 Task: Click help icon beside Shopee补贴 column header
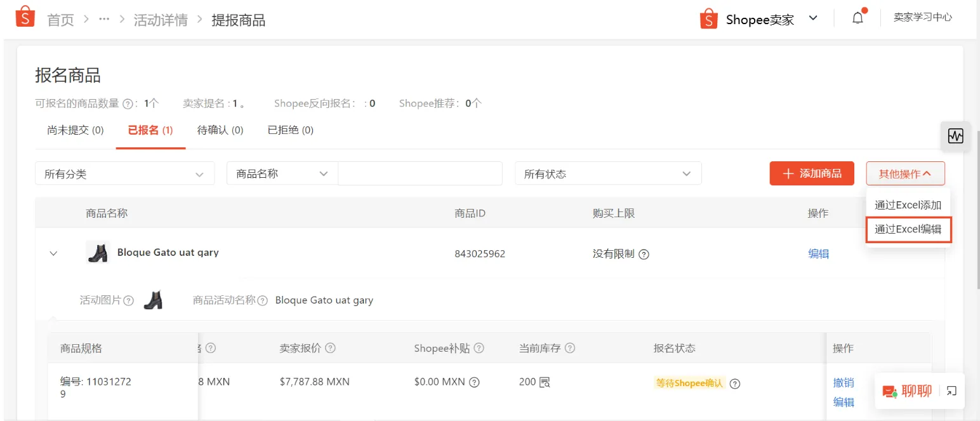pos(479,348)
